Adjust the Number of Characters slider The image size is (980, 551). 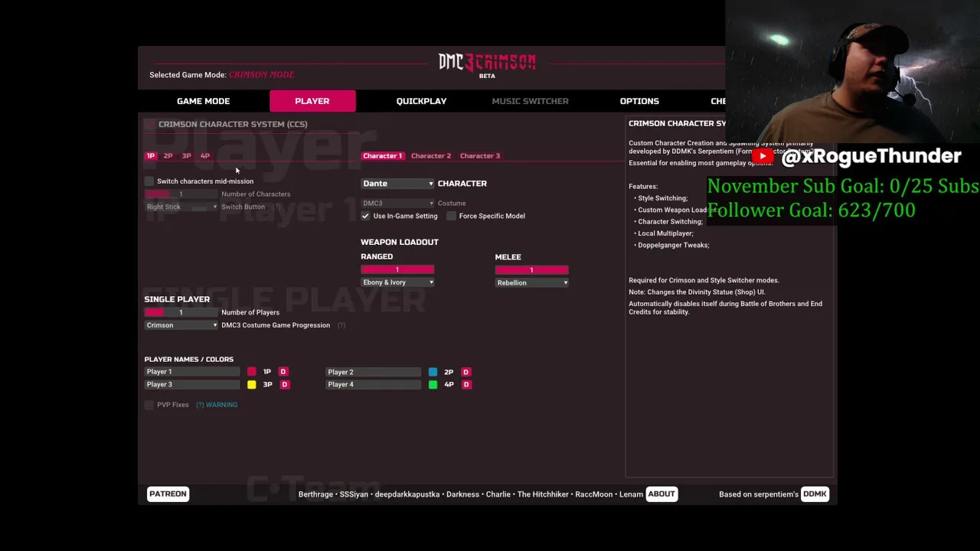[x=181, y=194]
